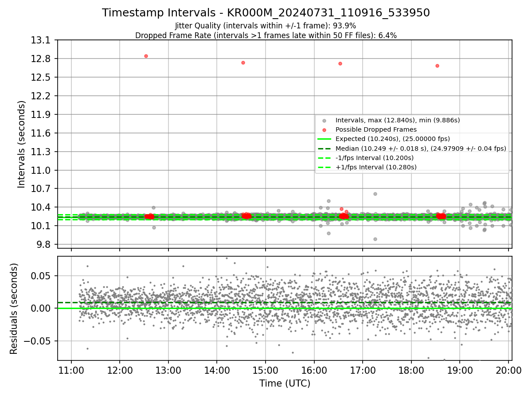The width and height of the screenshot is (532, 399).
Task: Click the '14:00' time tick label
Action: point(217,370)
